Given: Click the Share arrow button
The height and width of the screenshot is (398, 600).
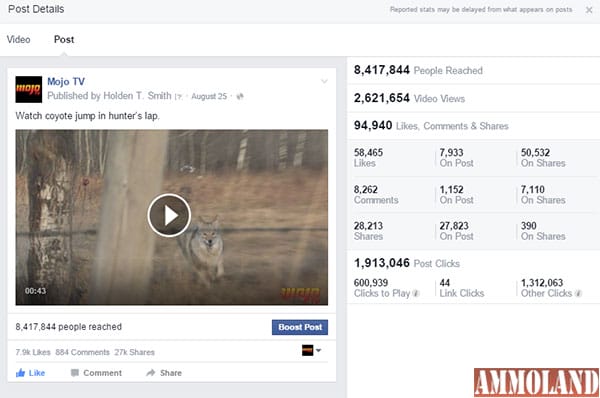Looking at the screenshot, I should coord(164,373).
